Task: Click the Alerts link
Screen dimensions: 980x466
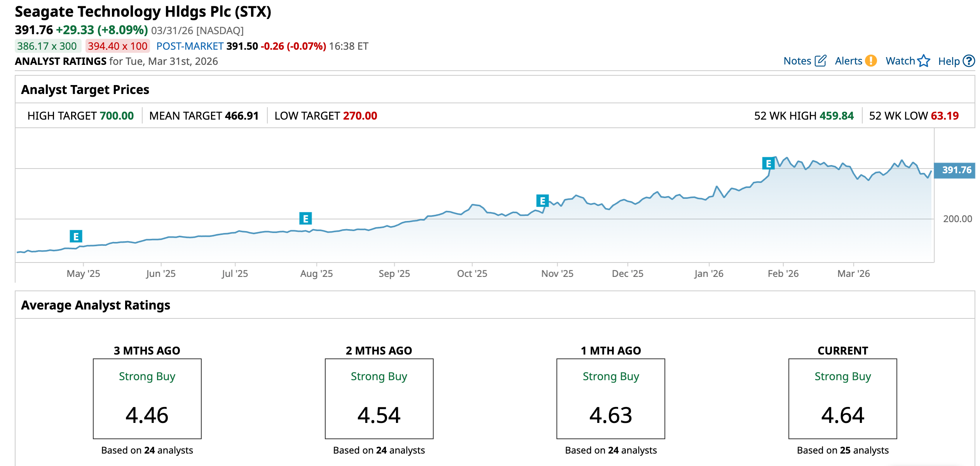Action: point(848,61)
